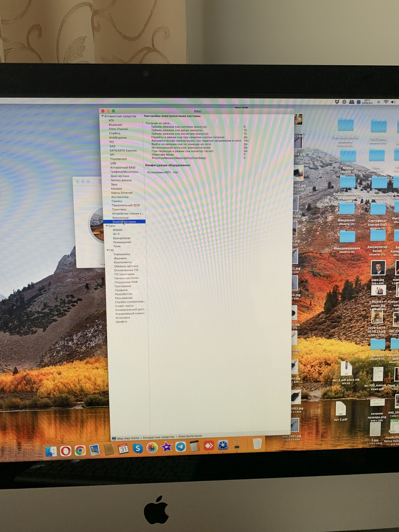Click the Hibernate Mode row
399x532 pixels.
tap(199, 154)
